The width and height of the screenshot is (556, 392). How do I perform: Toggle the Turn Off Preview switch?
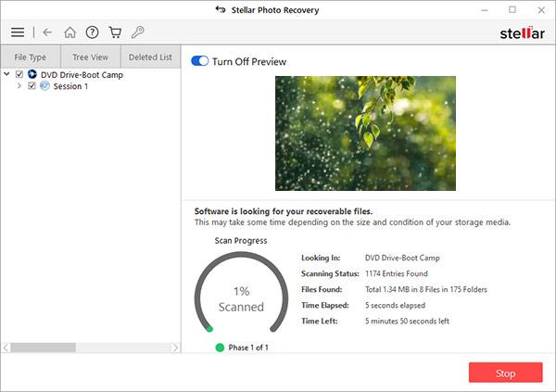pos(199,61)
